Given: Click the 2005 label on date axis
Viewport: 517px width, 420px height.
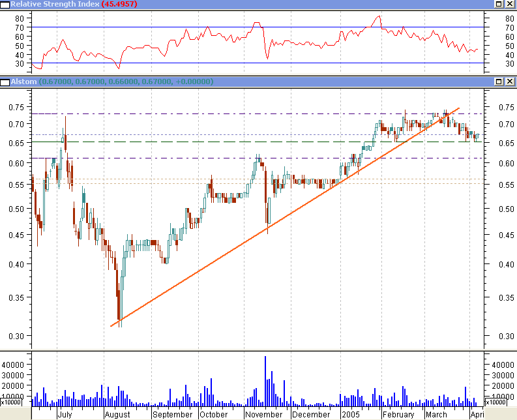Looking at the screenshot, I should coord(351,414).
